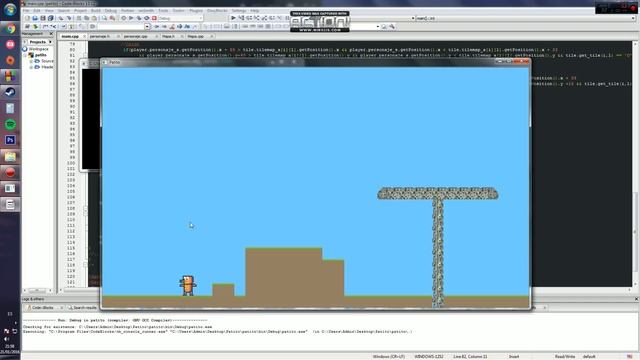Image resolution: width=640 pixels, height=360 pixels.
Task: Select the Projects tab in Management
Action: tap(37, 42)
